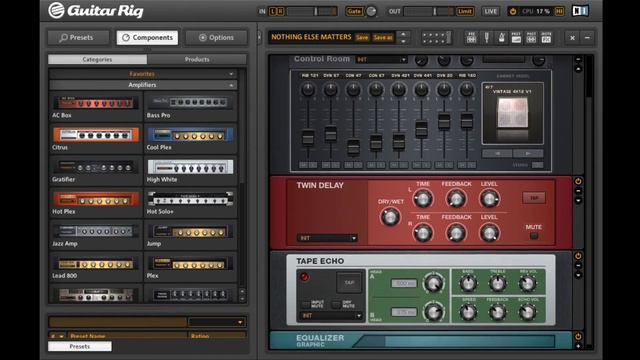Open Twin Delay INIT preset dropdown
Viewport: 640px width, 360px height.
327,238
